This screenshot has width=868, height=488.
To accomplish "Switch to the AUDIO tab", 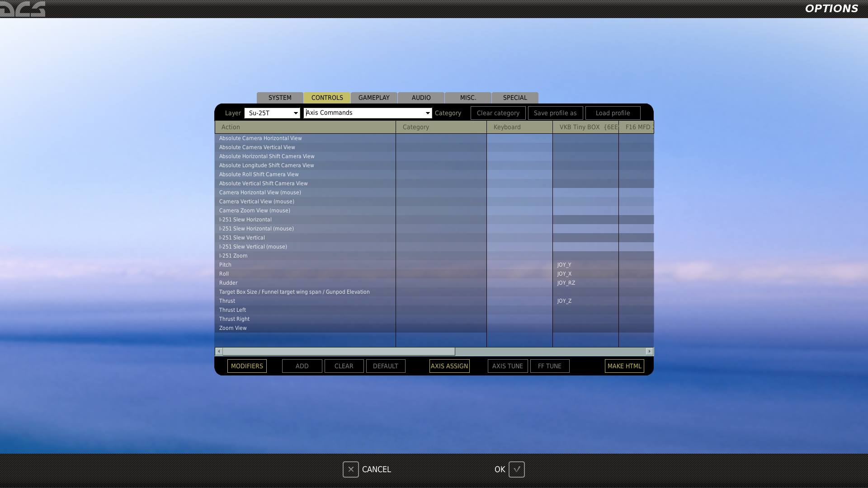I will (x=421, y=98).
